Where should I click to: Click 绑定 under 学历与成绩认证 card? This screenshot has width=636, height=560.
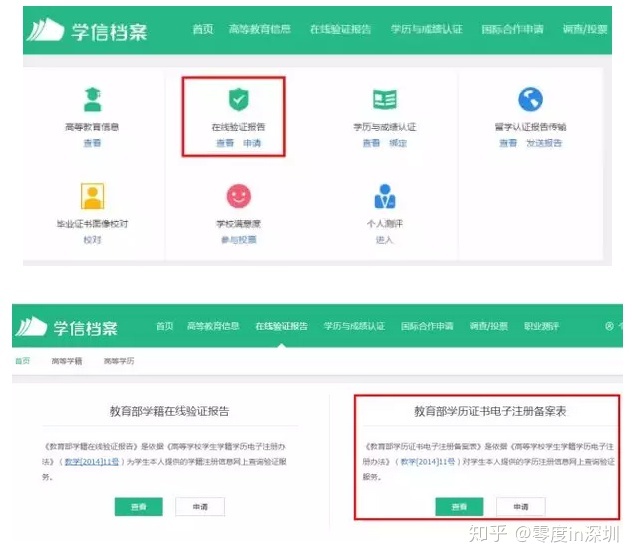coord(398,143)
